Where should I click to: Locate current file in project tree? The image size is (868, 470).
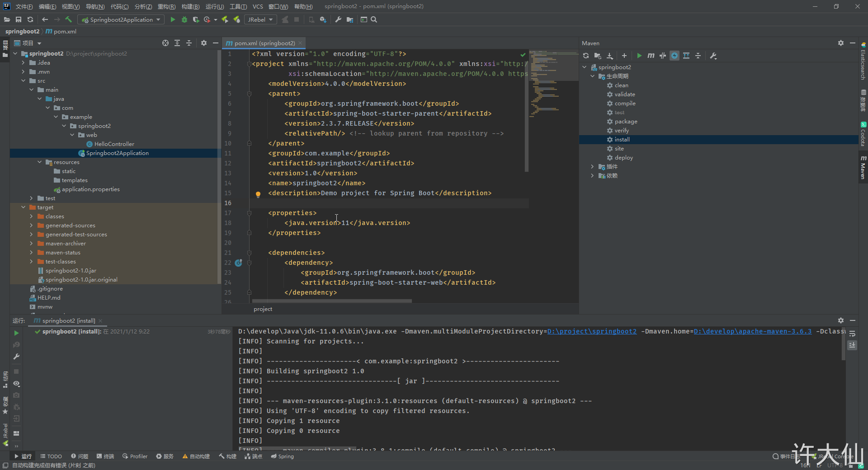(x=165, y=43)
